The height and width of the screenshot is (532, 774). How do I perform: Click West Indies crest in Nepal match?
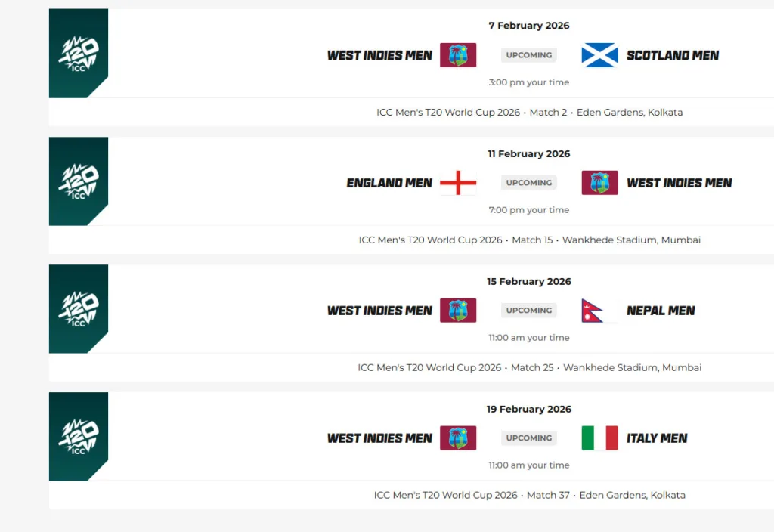click(x=458, y=311)
